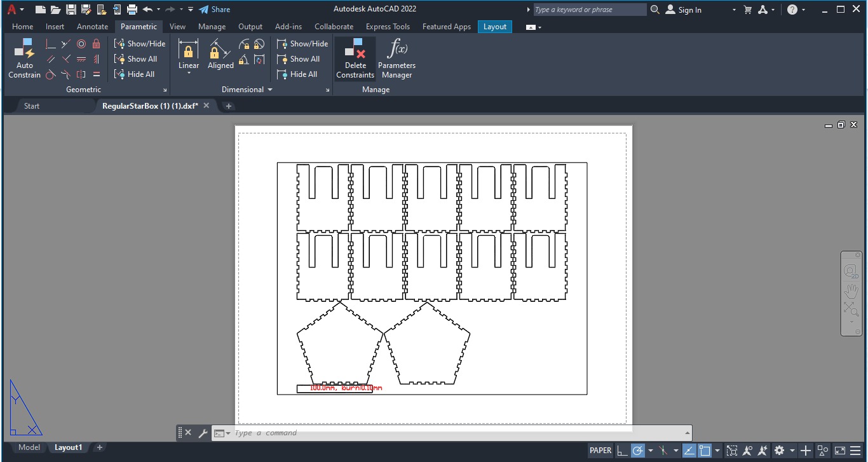Toggle PAPER/MODEL space in status bar
Viewport: 868px width, 462px height.
click(600, 451)
